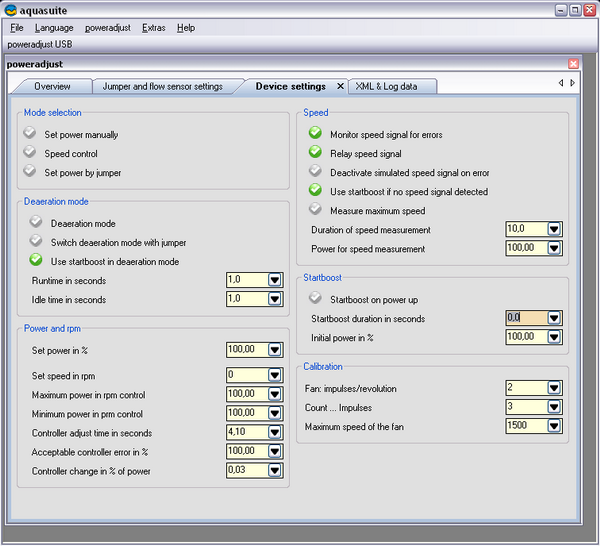
Task: Open Set speed in rpm dropdown arrow
Action: (x=274, y=375)
